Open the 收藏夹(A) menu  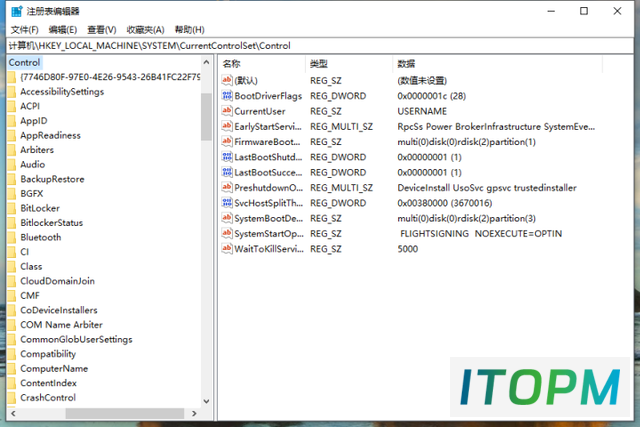(145, 30)
